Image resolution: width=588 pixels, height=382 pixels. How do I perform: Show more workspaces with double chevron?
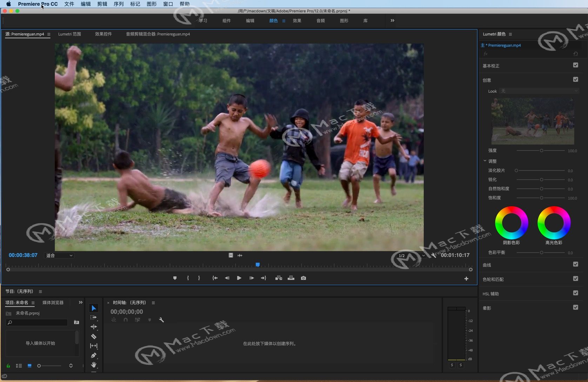392,20
